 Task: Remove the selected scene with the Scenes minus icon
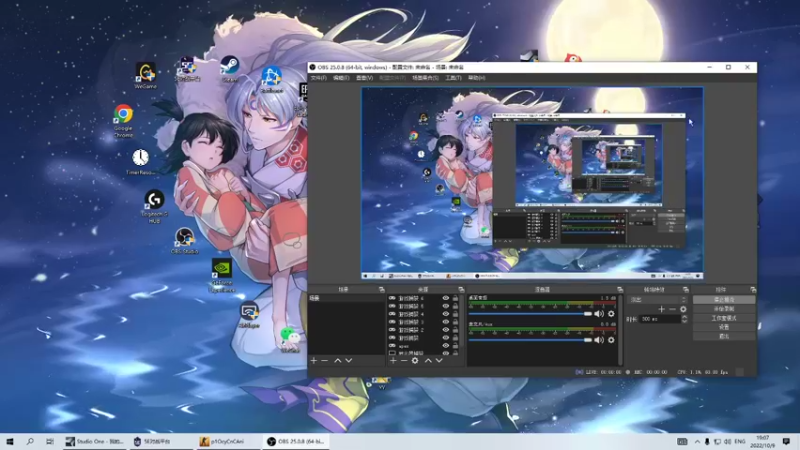(325, 361)
